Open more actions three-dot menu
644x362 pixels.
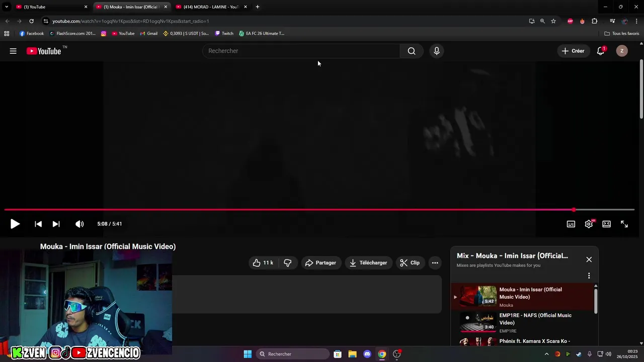[x=435, y=263]
